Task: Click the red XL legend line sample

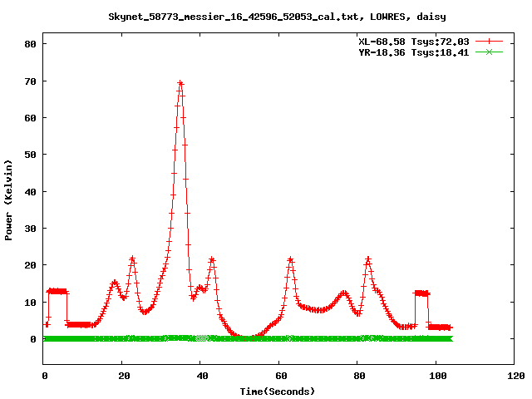Action: click(x=489, y=42)
